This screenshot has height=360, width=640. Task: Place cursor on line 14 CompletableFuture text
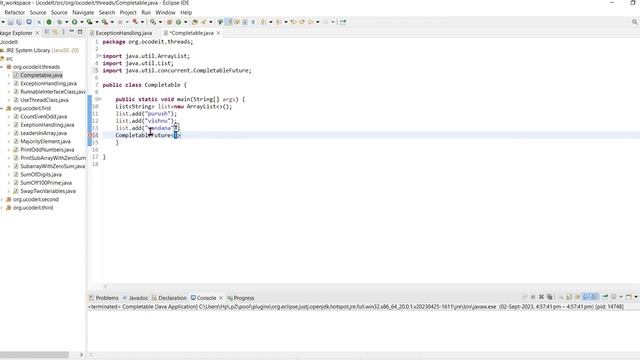click(143, 135)
